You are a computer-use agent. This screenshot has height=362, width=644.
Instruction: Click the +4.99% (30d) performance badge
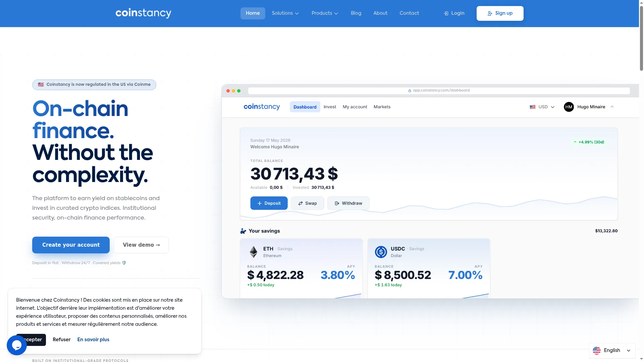click(x=589, y=142)
